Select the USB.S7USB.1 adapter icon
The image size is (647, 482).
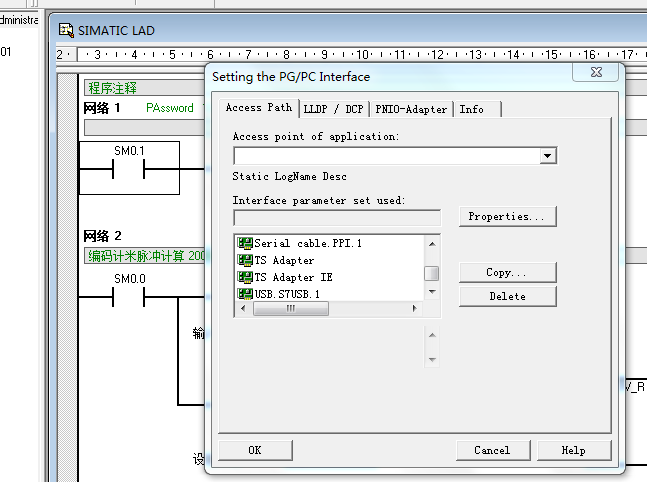[245, 294]
